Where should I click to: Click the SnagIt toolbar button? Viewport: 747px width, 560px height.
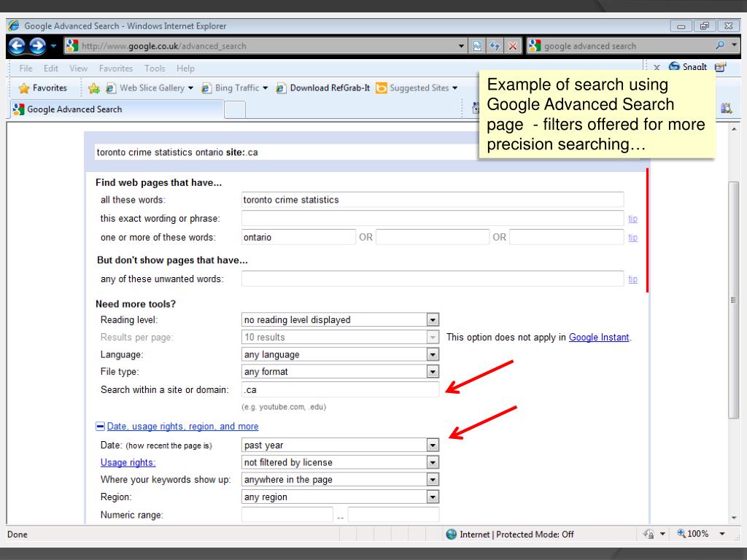click(687, 66)
